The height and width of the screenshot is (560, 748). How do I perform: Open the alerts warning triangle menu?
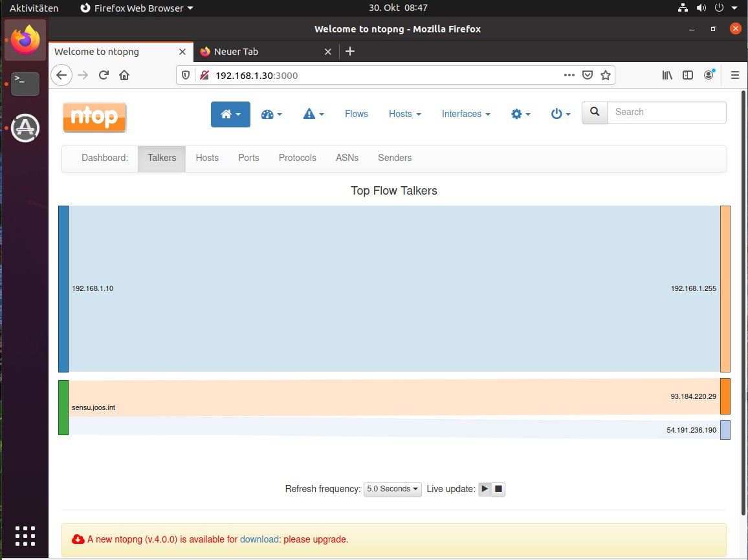[313, 114]
